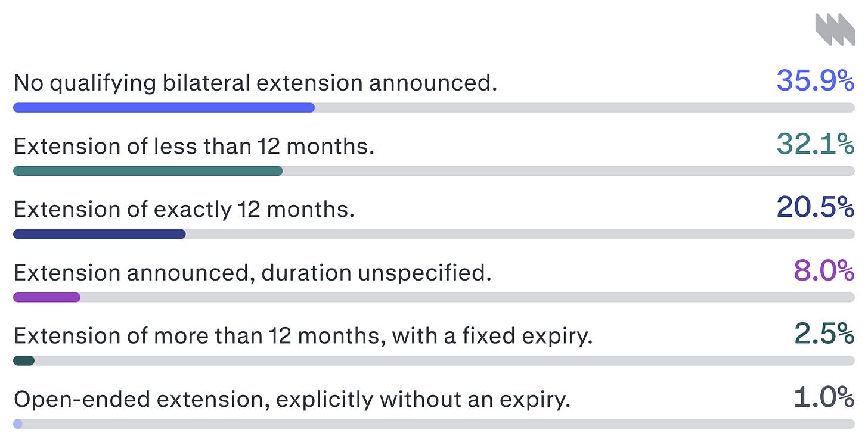Click the navy bar for exactly 12 months
868x442 pixels.
pyautogui.click(x=100, y=234)
